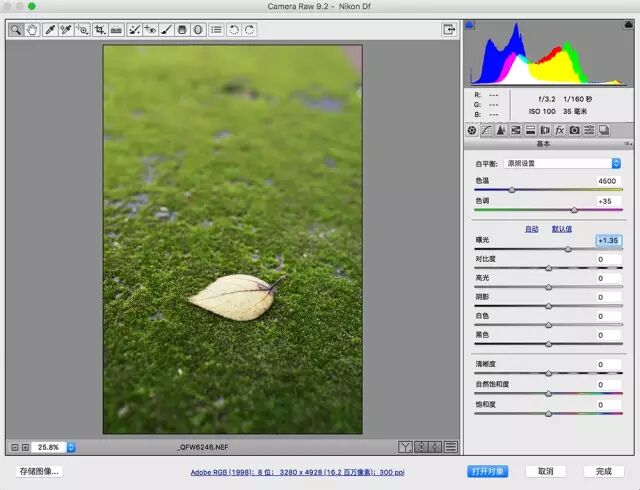The height and width of the screenshot is (490, 640).
Task: Swap before and after settings icon
Action: (420, 447)
